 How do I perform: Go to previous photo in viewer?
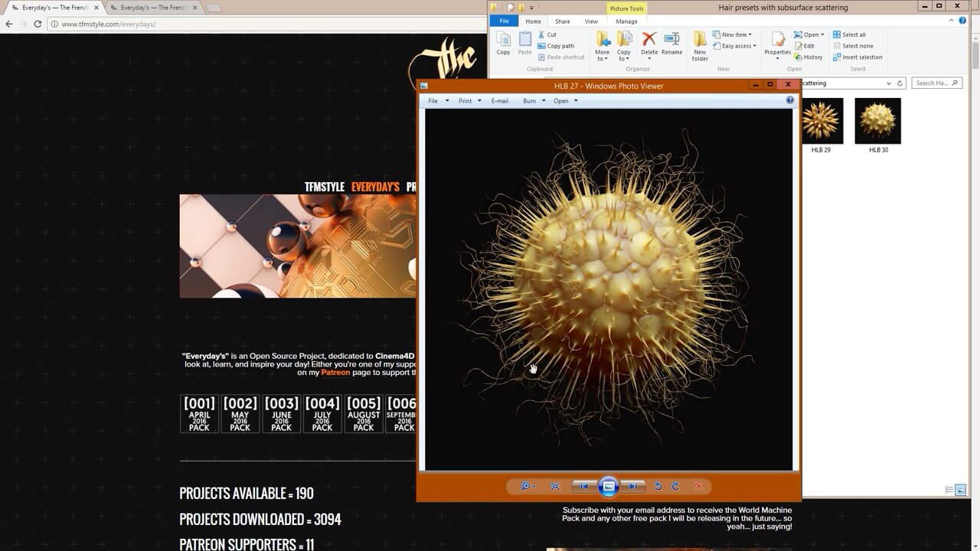(x=584, y=486)
